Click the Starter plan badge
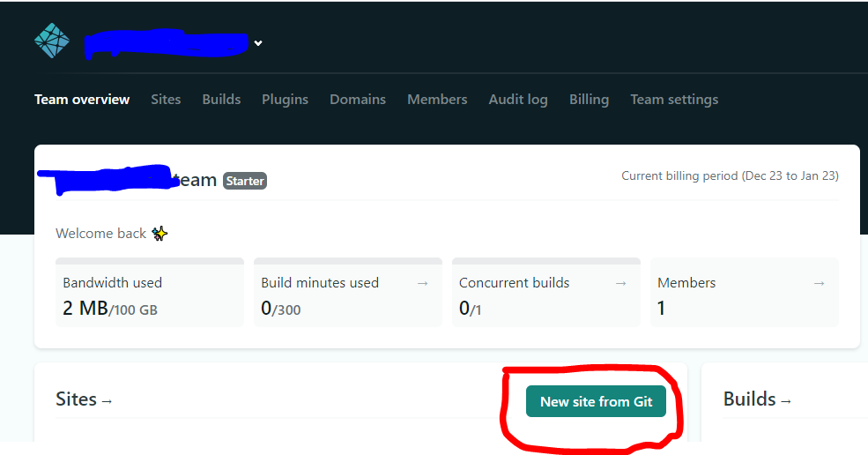This screenshot has height=455, width=868. [245, 181]
